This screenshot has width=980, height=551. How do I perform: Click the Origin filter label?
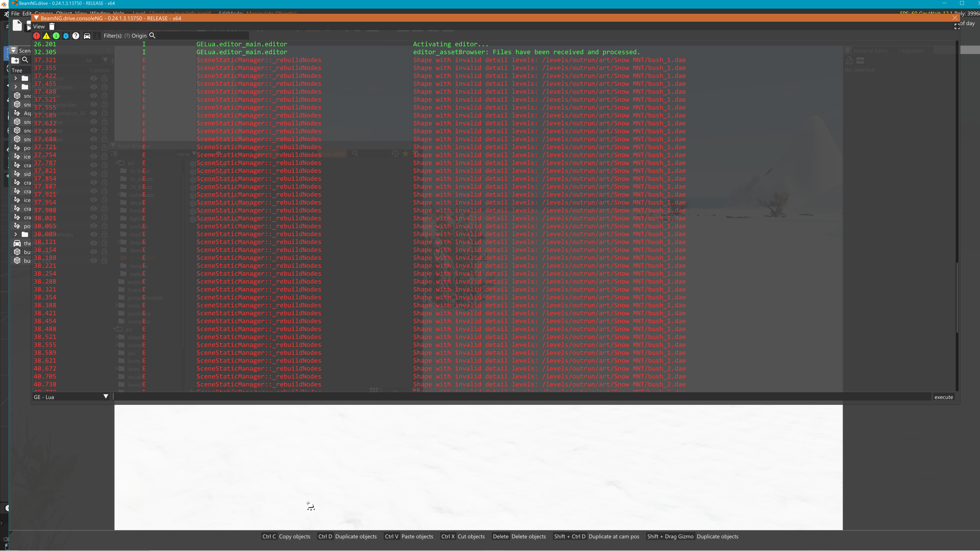[139, 36]
